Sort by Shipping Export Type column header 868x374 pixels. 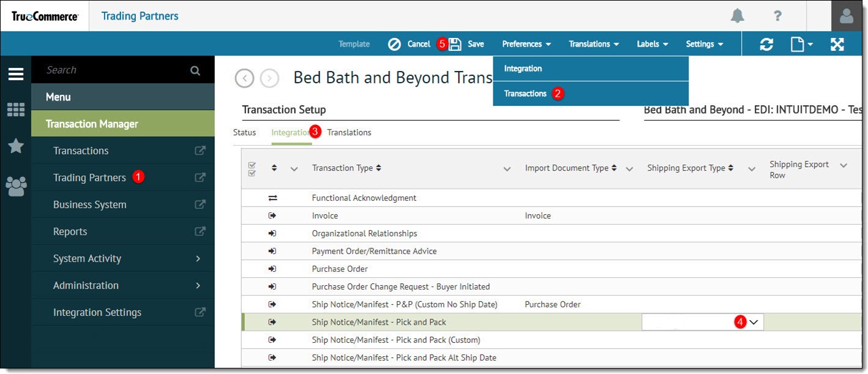coord(690,168)
